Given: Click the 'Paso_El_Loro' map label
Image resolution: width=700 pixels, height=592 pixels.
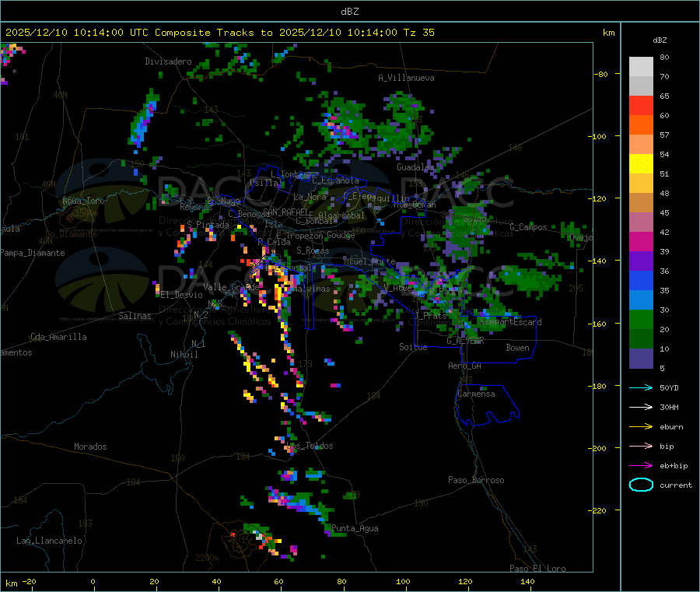Looking at the screenshot, I should [537, 569].
